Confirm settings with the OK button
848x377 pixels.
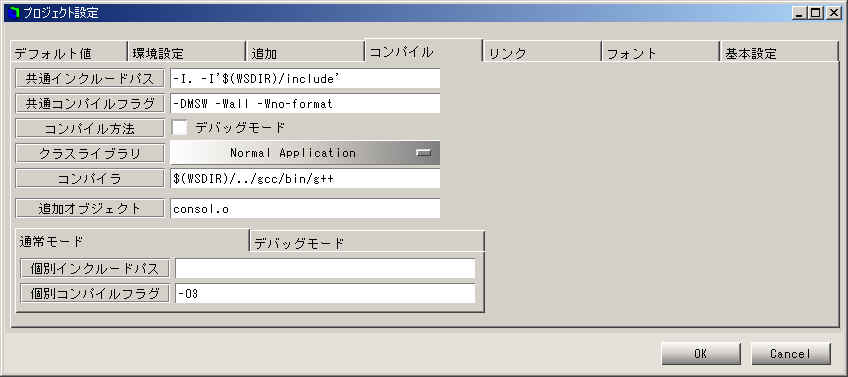click(x=700, y=354)
